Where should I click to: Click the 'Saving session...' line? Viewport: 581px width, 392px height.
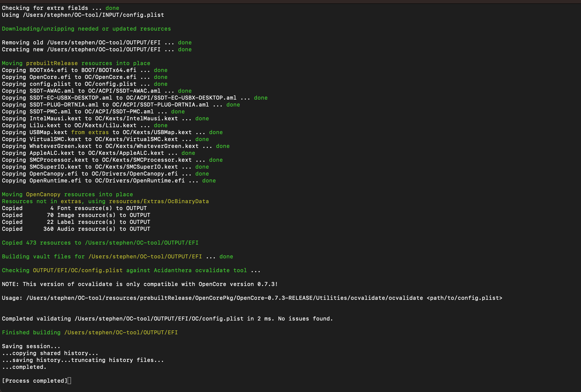tap(31, 346)
